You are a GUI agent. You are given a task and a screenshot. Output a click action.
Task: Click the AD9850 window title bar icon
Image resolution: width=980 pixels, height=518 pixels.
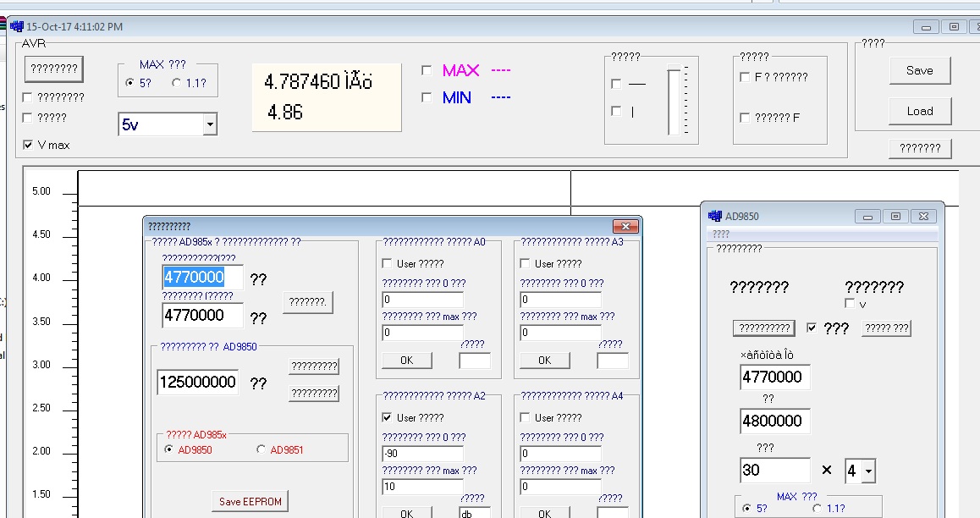click(715, 216)
